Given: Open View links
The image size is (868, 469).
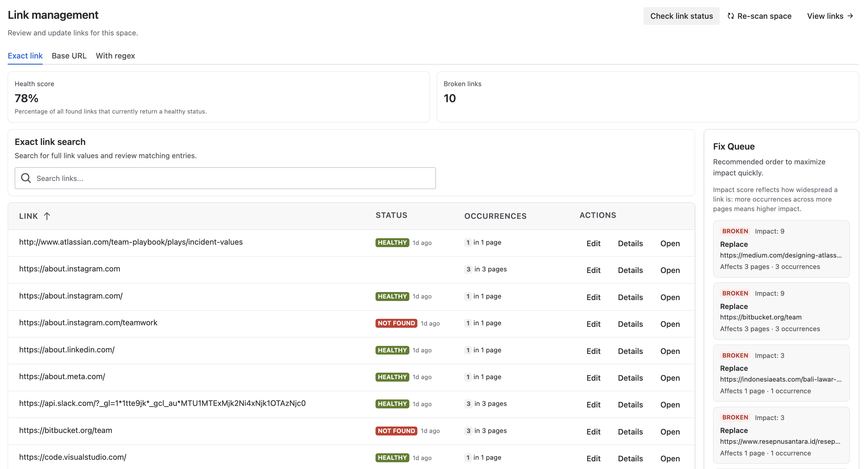Looking at the screenshot, I should click(825, 16).
